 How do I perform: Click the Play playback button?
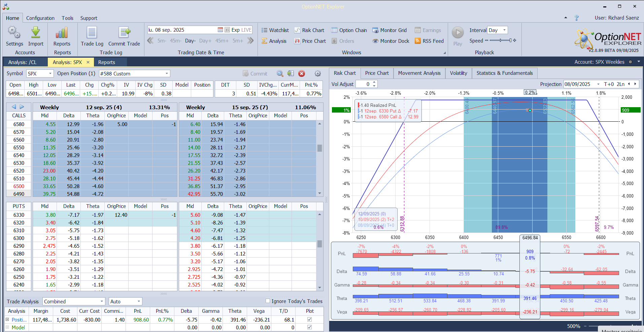click(x=457, y=36)
